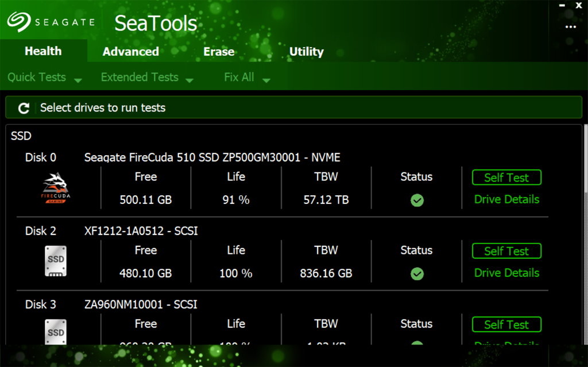The width and height of the screenshot is (588, 367).
Task: Click Disk 3's status indicator icon
Action: click(x=417, y=343)
